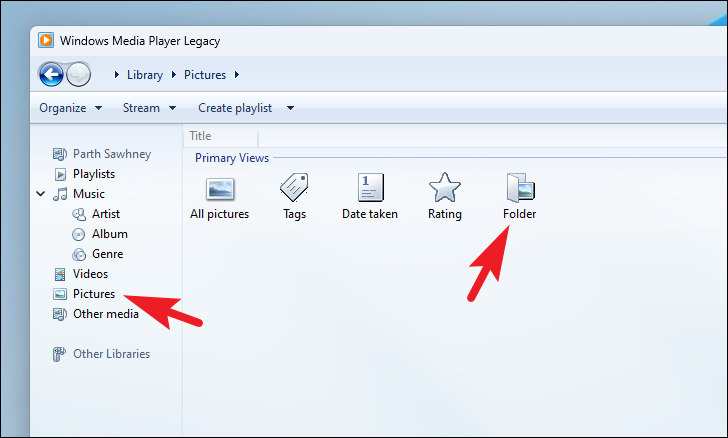This screenshot has width=728, height=438.
Task: Click the Playlists icon in sidebar
Action: point(60,174)
